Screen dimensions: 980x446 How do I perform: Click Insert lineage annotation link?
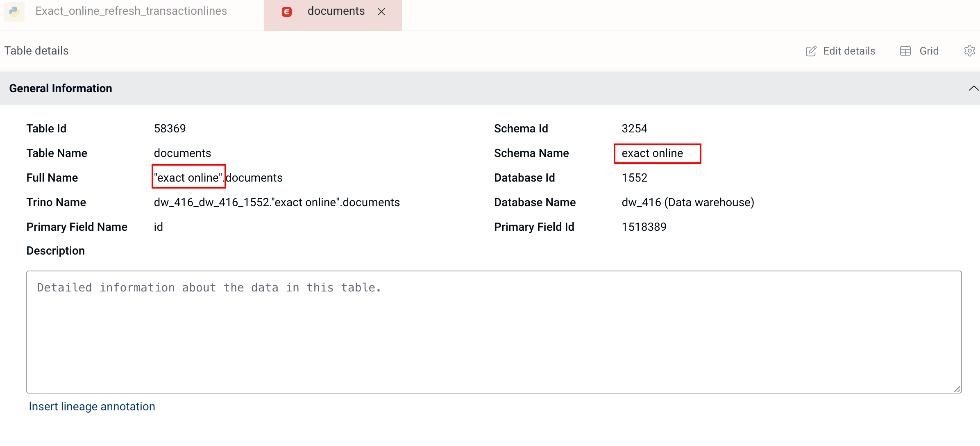(92, 406)
